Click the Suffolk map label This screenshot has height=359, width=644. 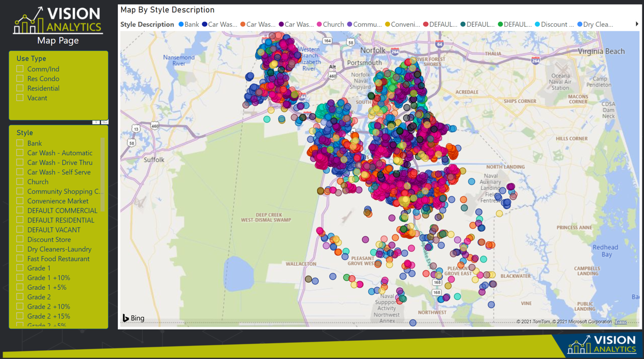pos(154,160)
